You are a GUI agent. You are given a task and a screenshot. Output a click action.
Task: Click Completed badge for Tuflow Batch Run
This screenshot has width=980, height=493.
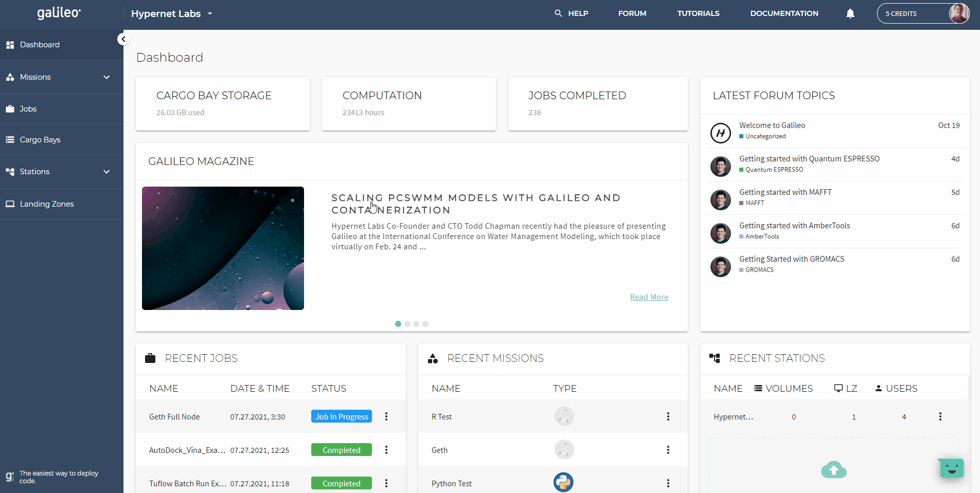coord(342,483)
